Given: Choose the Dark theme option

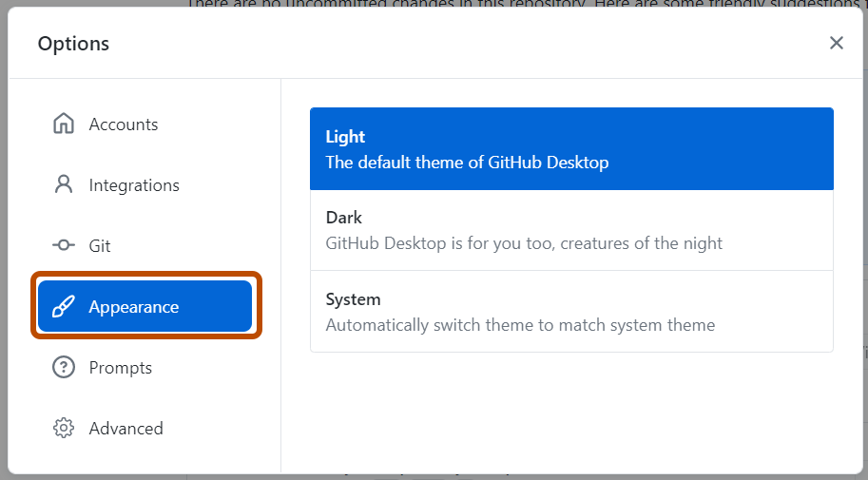Looking at the screenshot, I should pos(571,230).
